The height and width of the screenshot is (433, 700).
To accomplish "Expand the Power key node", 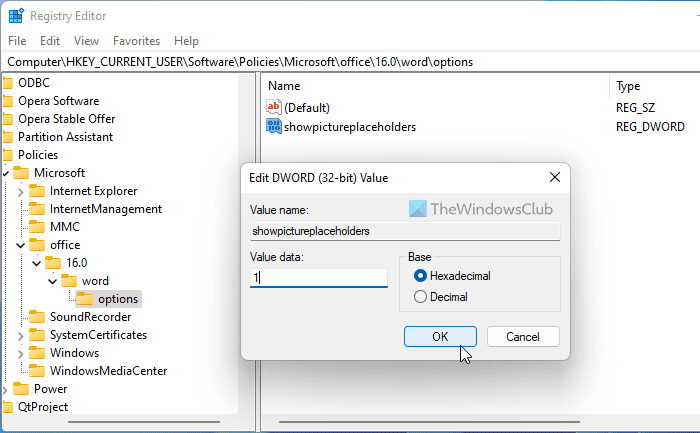I will (x=5, y=390).
